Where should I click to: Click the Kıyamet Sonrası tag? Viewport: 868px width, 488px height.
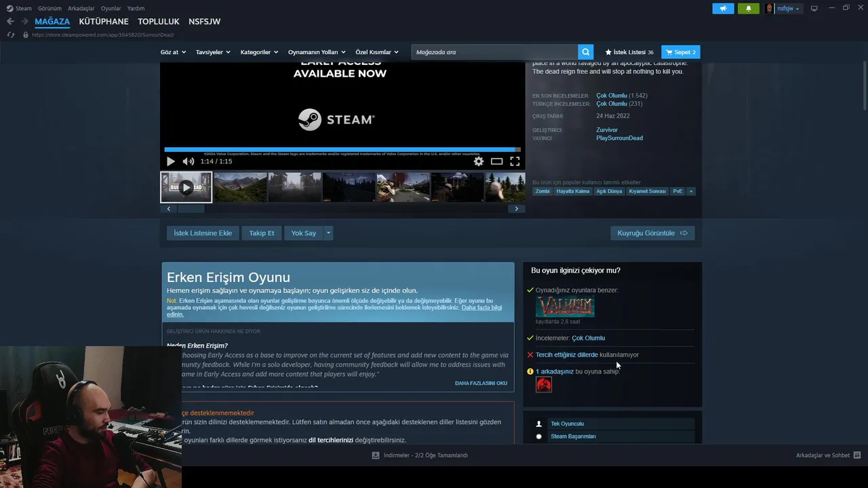(648, 191)
